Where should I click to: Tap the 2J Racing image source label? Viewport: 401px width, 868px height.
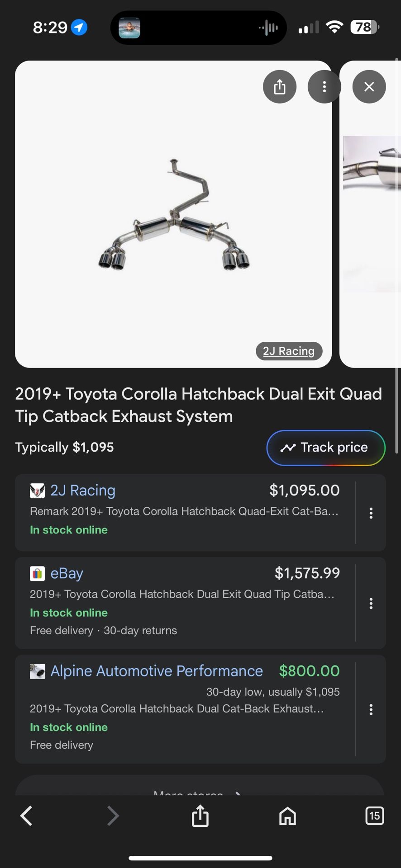tap(289, 351)
